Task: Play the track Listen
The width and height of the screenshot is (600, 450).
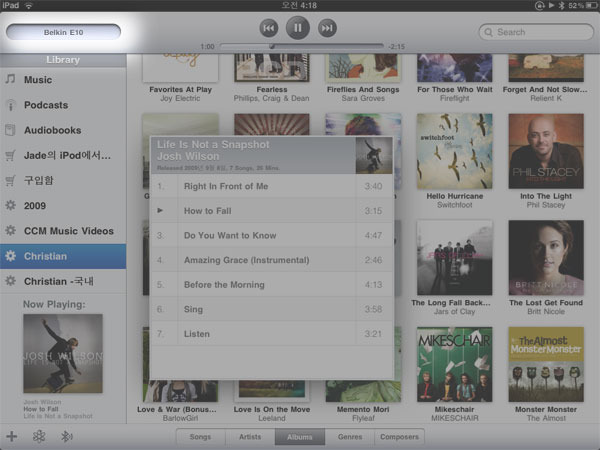Action: pos(272,334)
